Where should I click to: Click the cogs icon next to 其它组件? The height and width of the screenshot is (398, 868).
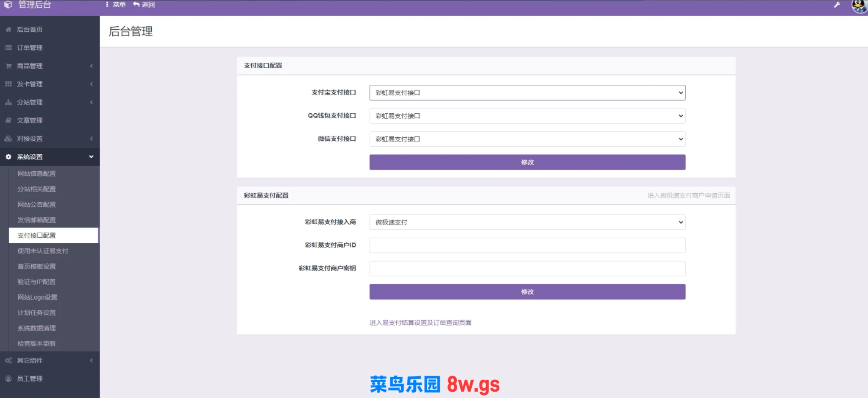[8, 361]
